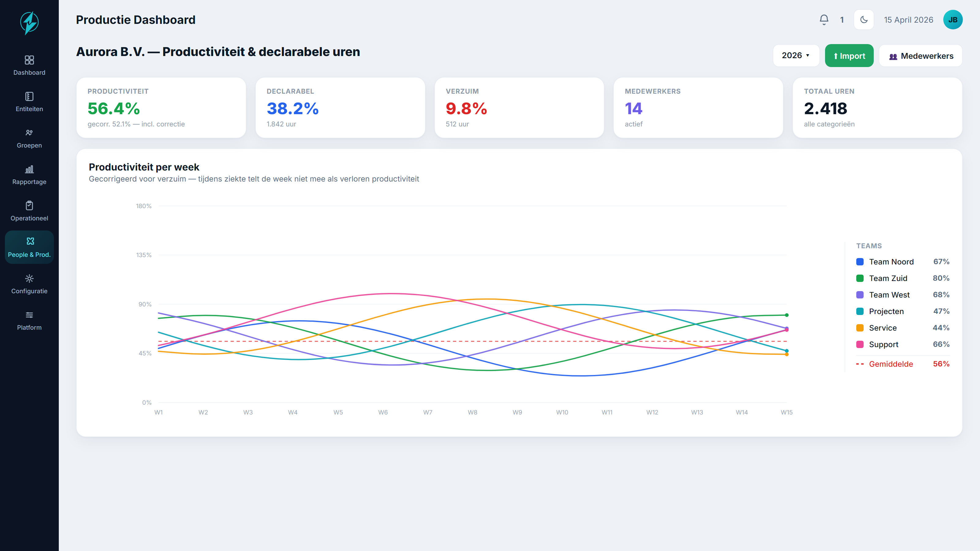This screenshot has height=551, width=980.
Task: Click the notification bell icon
Action: pos(824,20)
